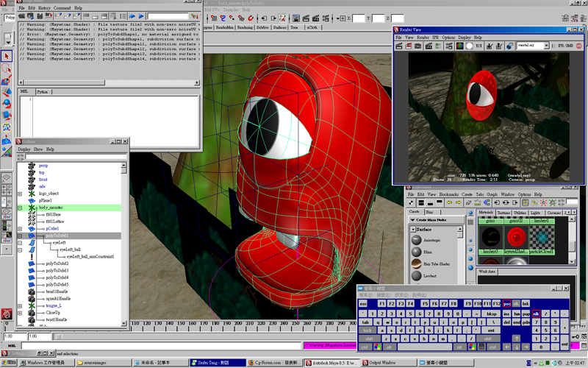Open History menu in Script Editor
The image size is (588, 368).
[44, 8]
